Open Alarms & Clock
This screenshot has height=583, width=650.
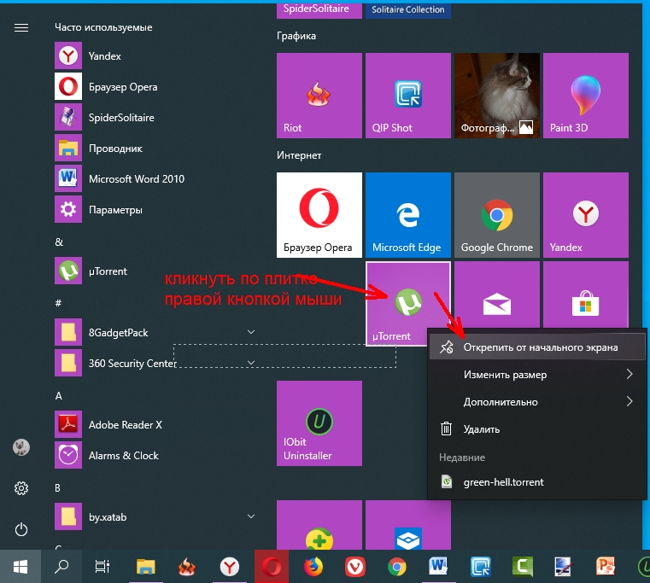coord(154,455)
